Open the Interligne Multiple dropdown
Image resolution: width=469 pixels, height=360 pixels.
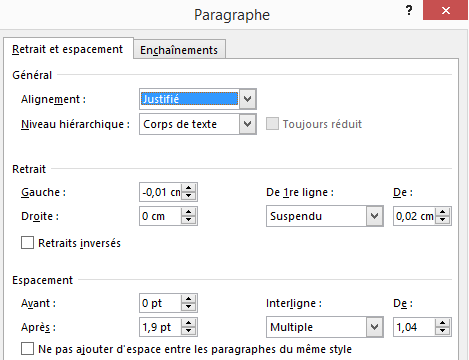[375, 327]
